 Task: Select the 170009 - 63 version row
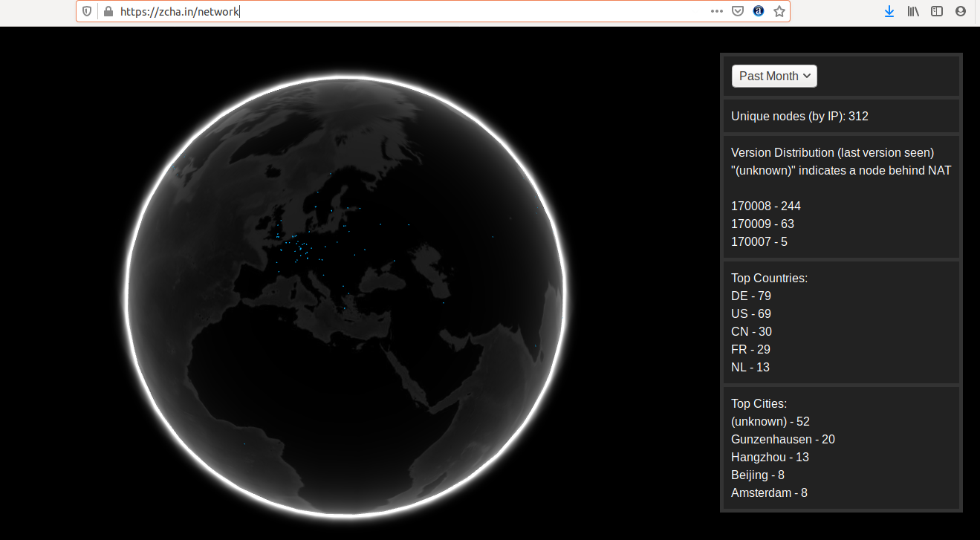(762, 224)
